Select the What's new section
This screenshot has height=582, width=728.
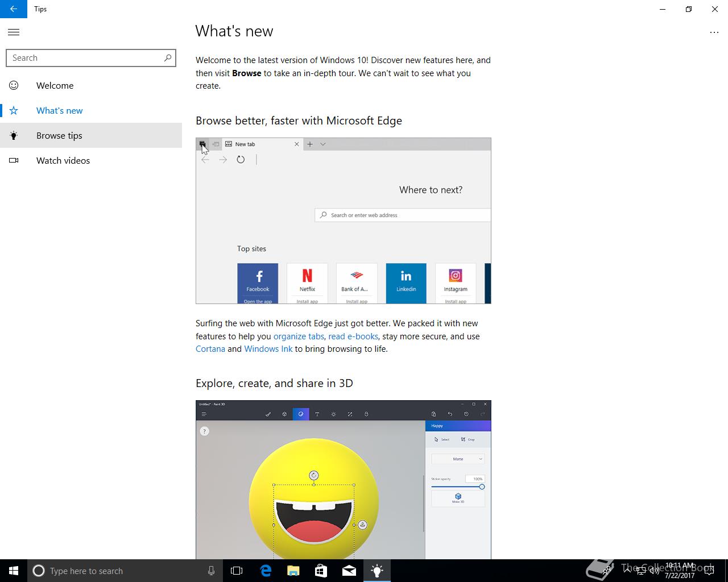point(91,110)
